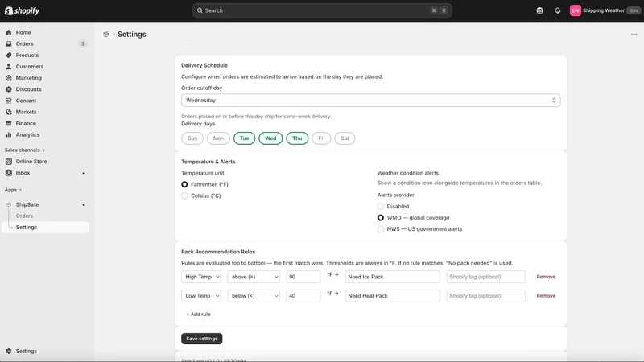Select the Celsius (°C) temperature unit
The width and height of the screenshot is (644, 362).
[x=184, y=195]
